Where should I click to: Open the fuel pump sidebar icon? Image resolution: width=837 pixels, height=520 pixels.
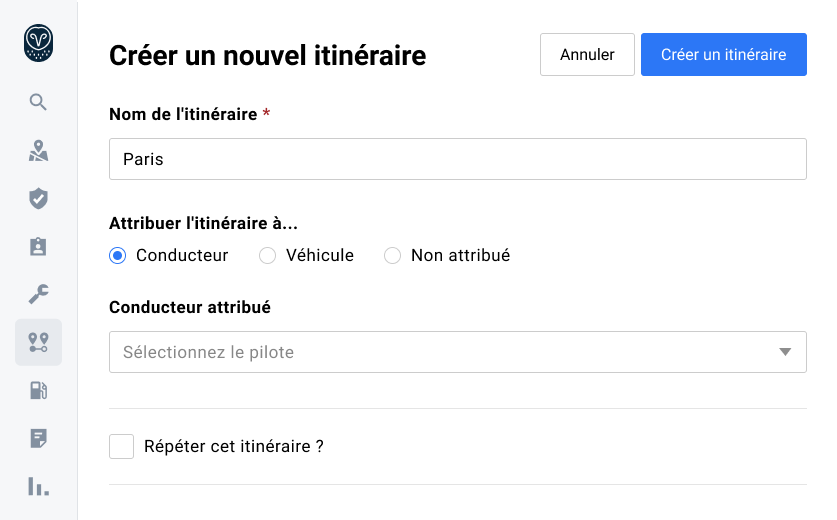pos(38,390)
